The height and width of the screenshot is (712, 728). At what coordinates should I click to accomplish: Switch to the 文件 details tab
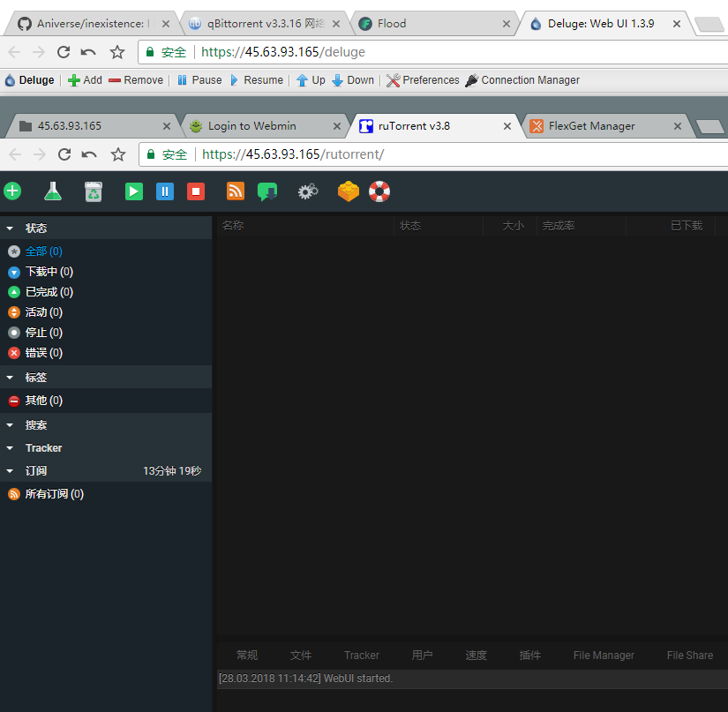(301, 656)
